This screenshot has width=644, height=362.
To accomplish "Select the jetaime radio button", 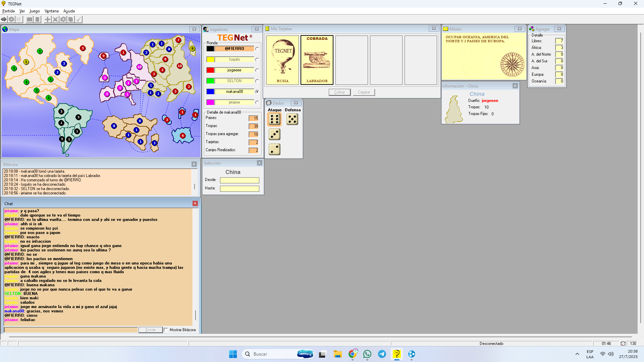I will pyautogui.click(x=257, y=102).
